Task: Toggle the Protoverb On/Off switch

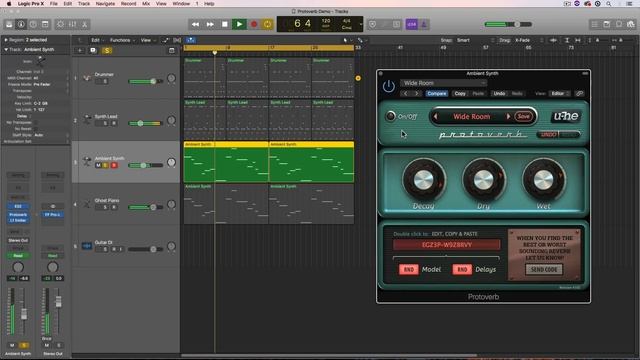Action: point(391,116)
